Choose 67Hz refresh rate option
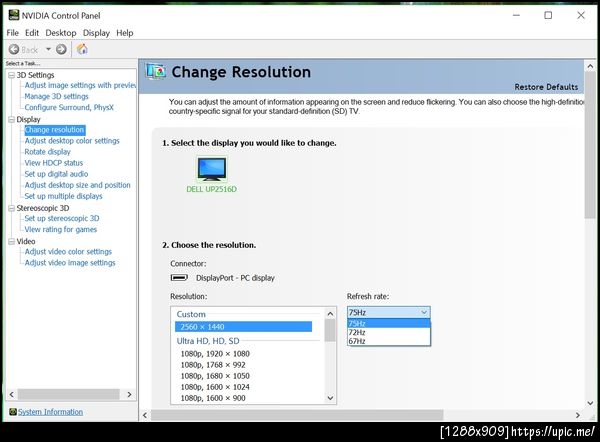The height and width of the screenshot is (442, 600). (389, 341)
